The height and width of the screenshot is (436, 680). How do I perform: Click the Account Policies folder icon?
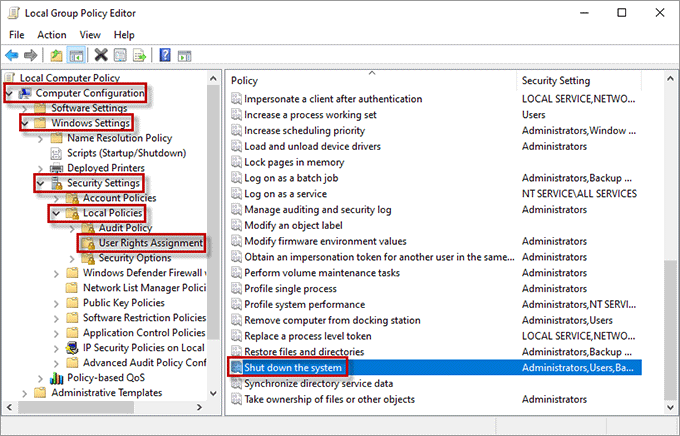[x=72, y=198]
